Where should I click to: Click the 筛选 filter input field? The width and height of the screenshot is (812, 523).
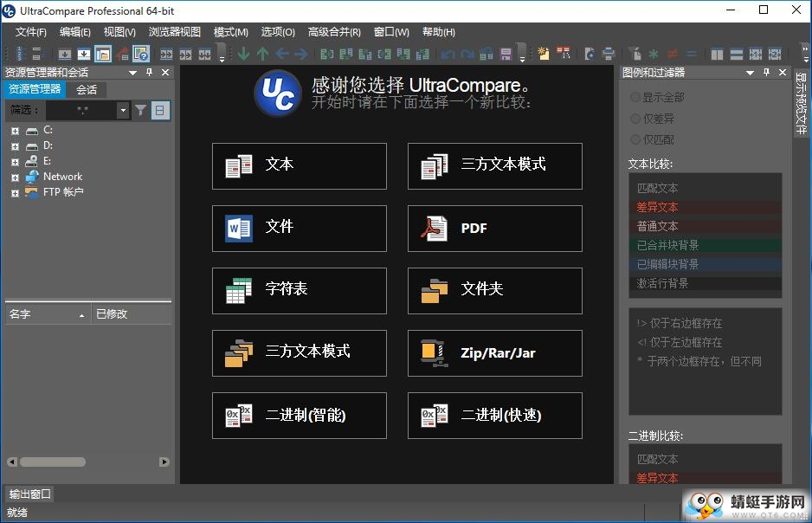(x=82, y=110)
